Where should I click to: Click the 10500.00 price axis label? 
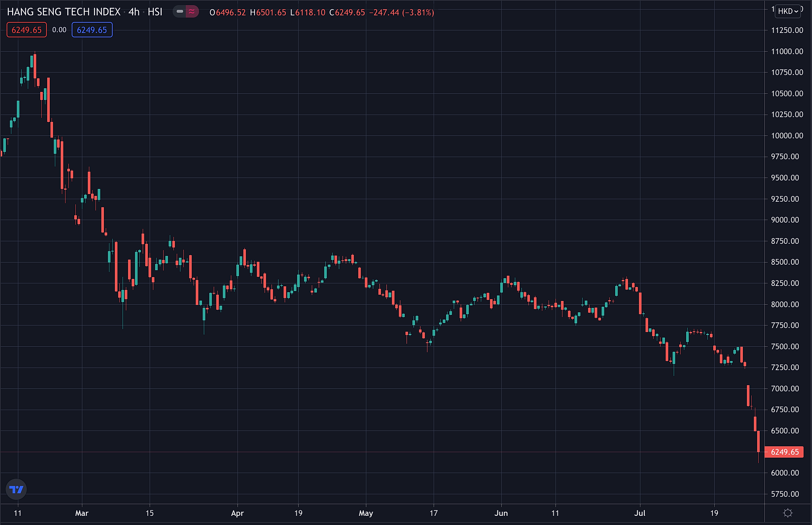click(x=787, y=93)
